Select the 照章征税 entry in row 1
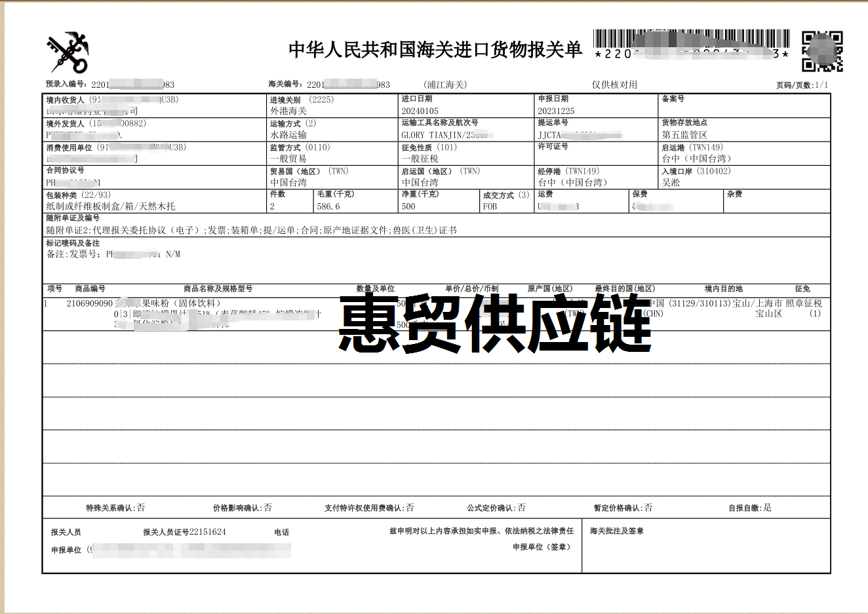The image size is (868, 614). tap(804, 303)
